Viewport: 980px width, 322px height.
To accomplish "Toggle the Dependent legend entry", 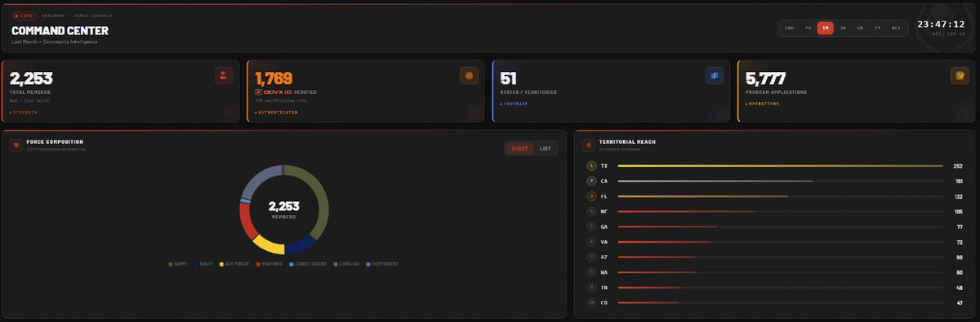I will pyautogui.click(x=383, y=264).
